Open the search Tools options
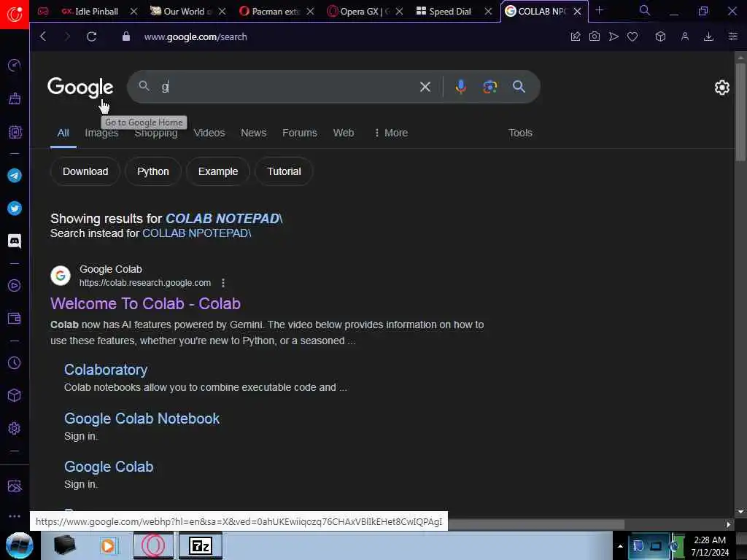Image resolution: width=747 pixels, height=560 pixels. [520, 133]
